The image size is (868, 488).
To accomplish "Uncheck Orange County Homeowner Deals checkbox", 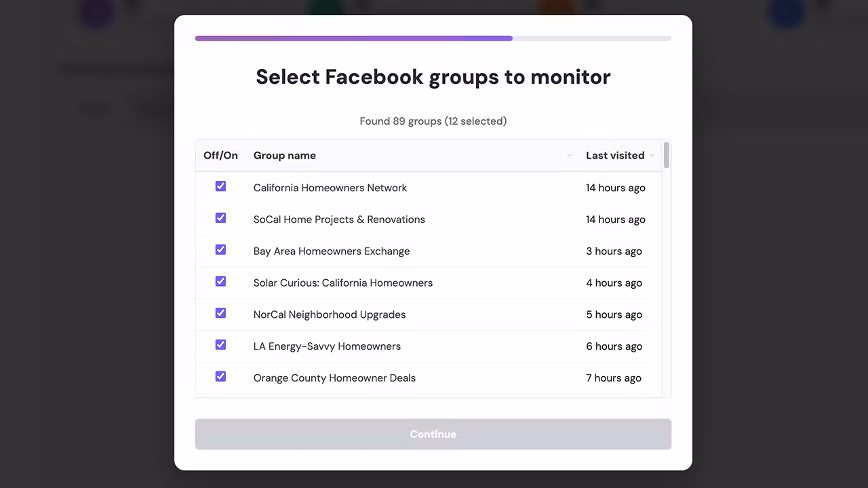I will [x=220, y=376].
